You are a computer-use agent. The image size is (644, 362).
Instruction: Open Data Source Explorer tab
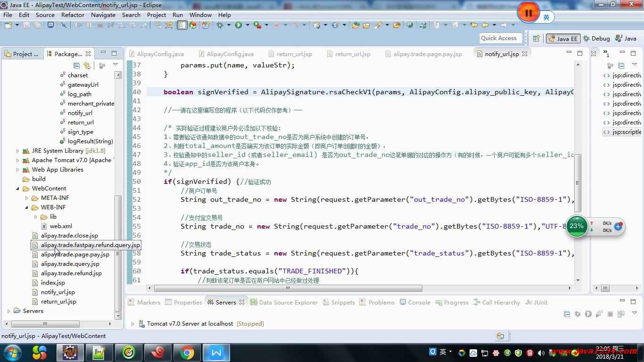(x=284, y=303)
